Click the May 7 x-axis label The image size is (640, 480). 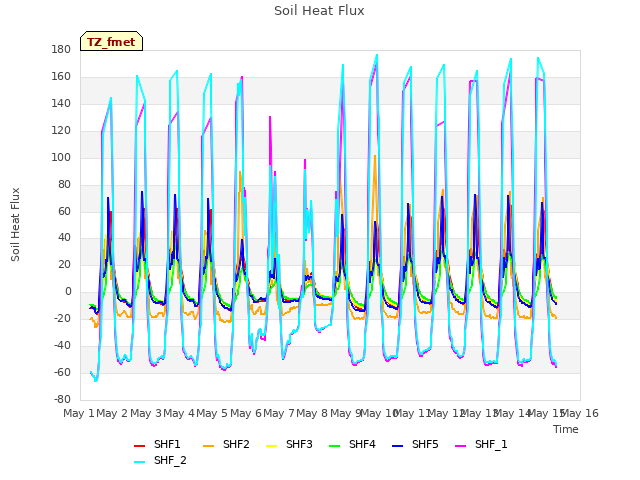point(279,413)
